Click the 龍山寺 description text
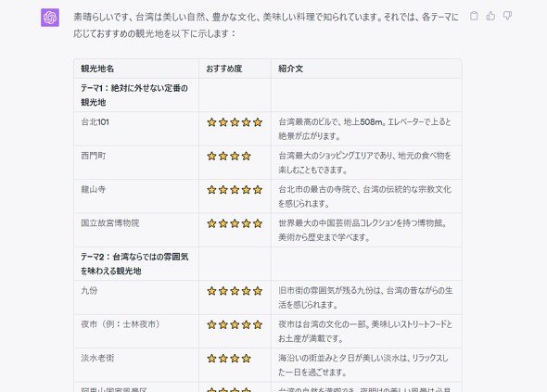 tap(364, 196)
